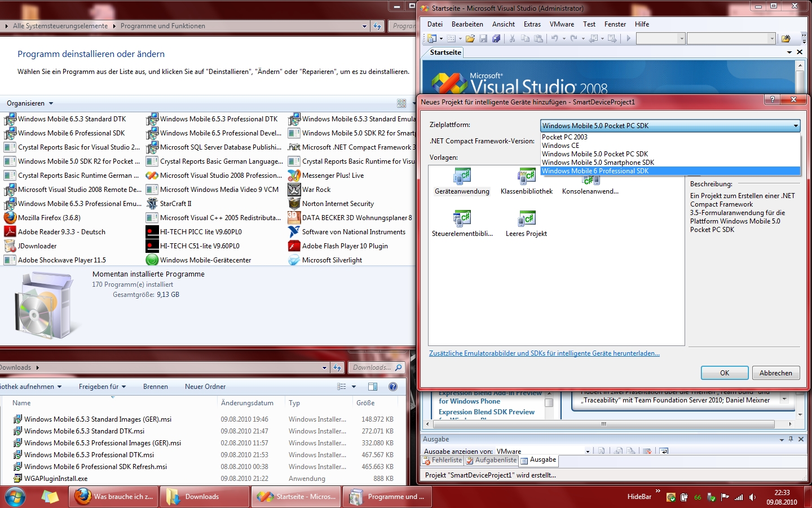
Task: Open link for additional emulator images and SDKs
Action: pos(544,353)
